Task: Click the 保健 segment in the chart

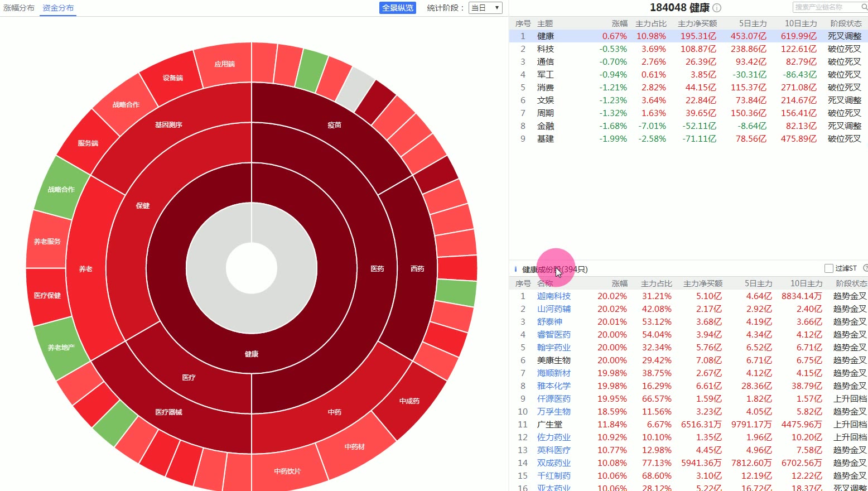Action: [143, 205]
